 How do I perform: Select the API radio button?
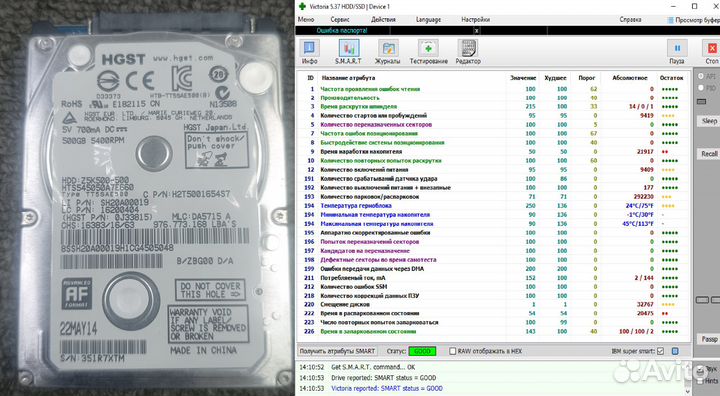[x=701, y=76]
